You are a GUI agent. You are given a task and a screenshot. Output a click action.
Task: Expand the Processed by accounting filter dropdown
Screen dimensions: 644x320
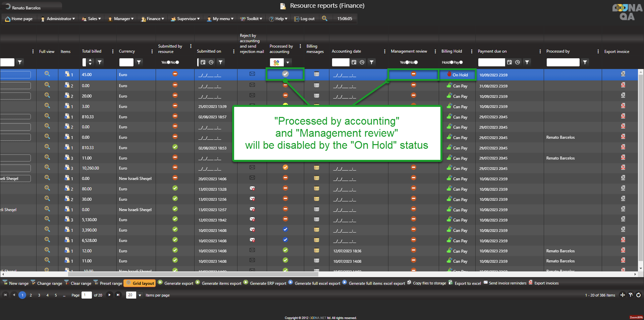287,62
